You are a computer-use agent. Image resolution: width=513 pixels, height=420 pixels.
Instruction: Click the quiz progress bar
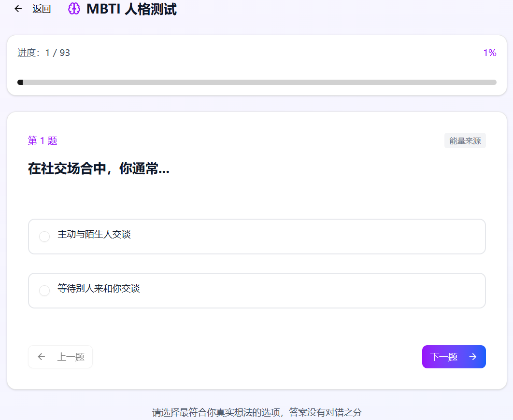pyautogui.click(x=257, y=83)
